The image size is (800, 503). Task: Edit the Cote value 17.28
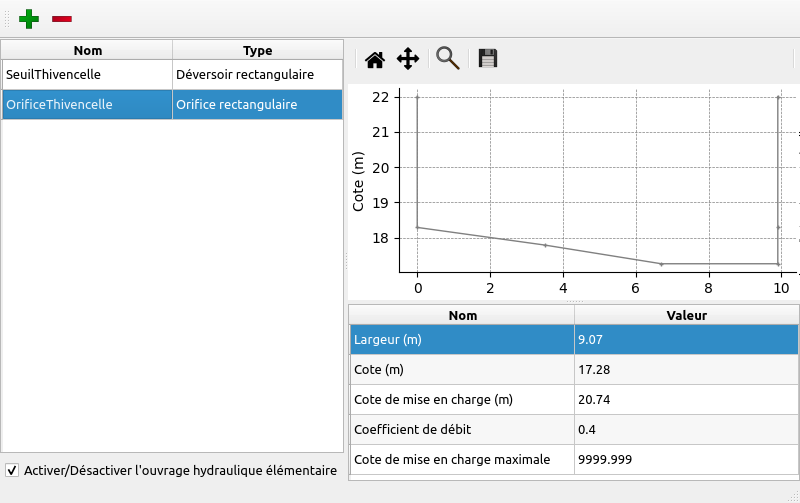pyautogui.click(x=686, y=370)
